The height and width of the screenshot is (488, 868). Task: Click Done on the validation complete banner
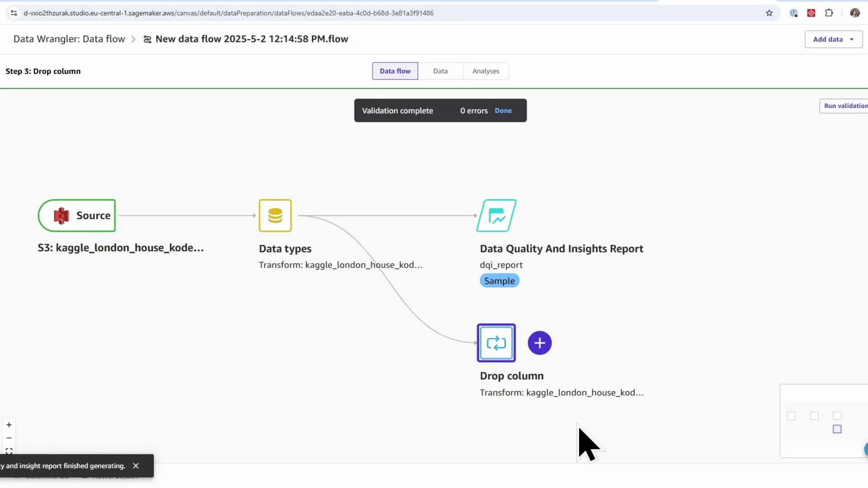tap(504, 110)
